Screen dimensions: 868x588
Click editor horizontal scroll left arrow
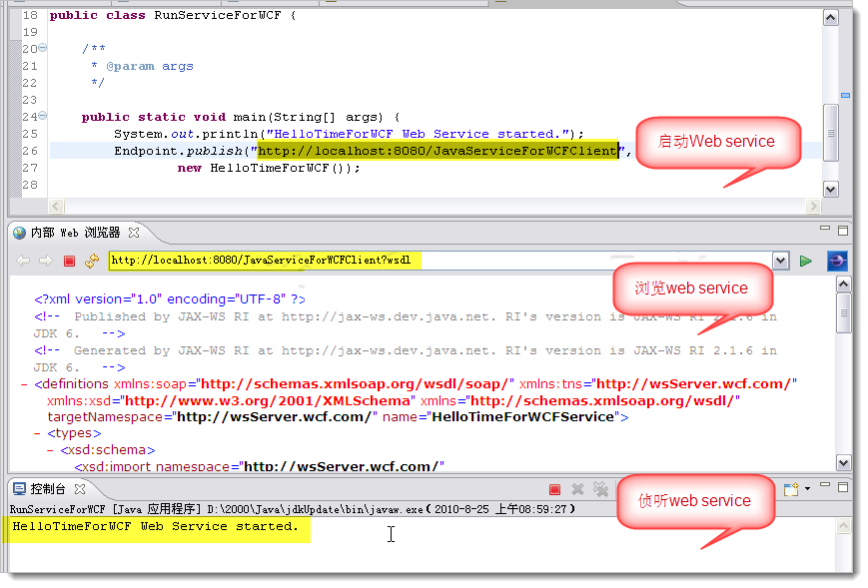(x=56, y=207)
